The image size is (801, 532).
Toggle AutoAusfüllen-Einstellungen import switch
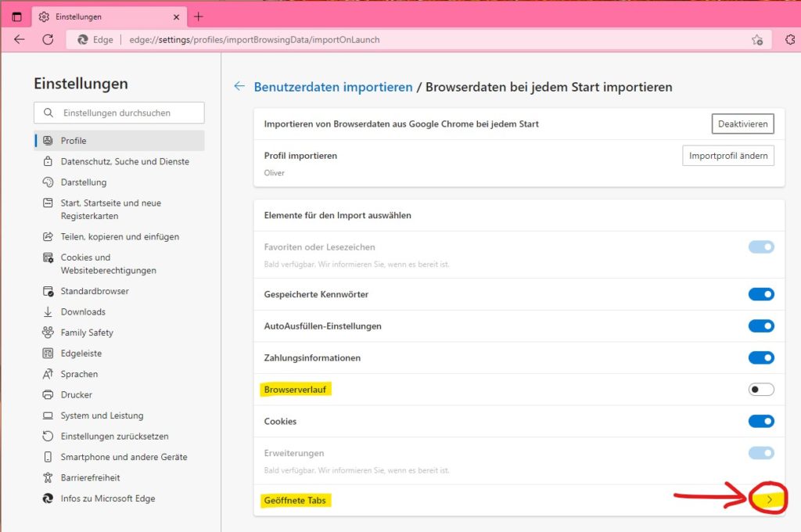pos(760,326)
